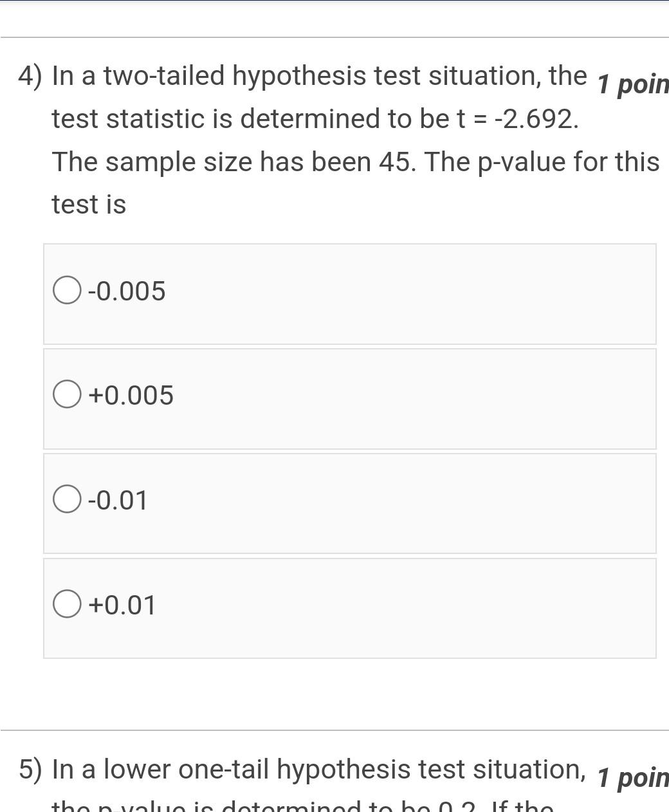The image size is (669, 812).
Task: Click the radio circle next to +0.01
Action: (67, 604)
